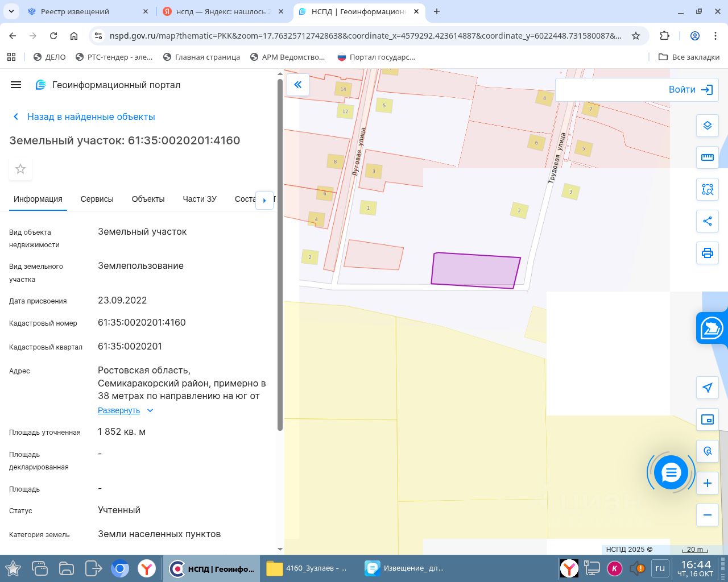This screenshot has width=728, height=582.
Task: Open Chrome three-dot menu
Action: click(715, 36)
